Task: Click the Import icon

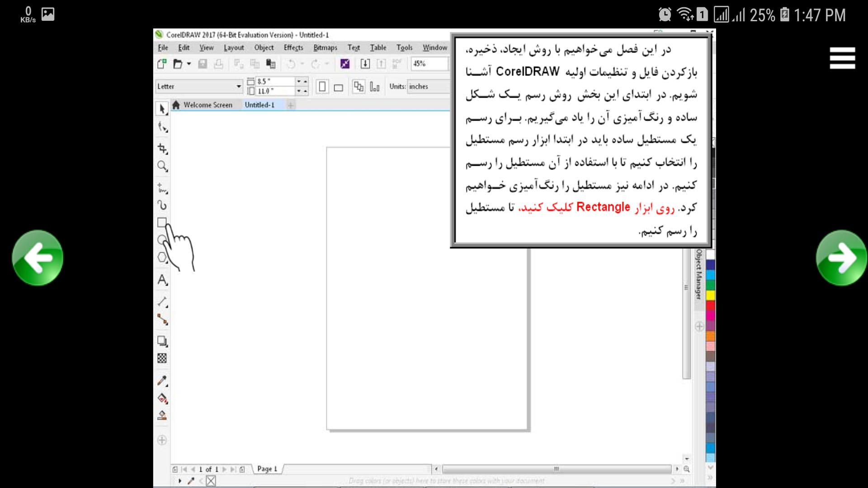Action: (365, 64)
